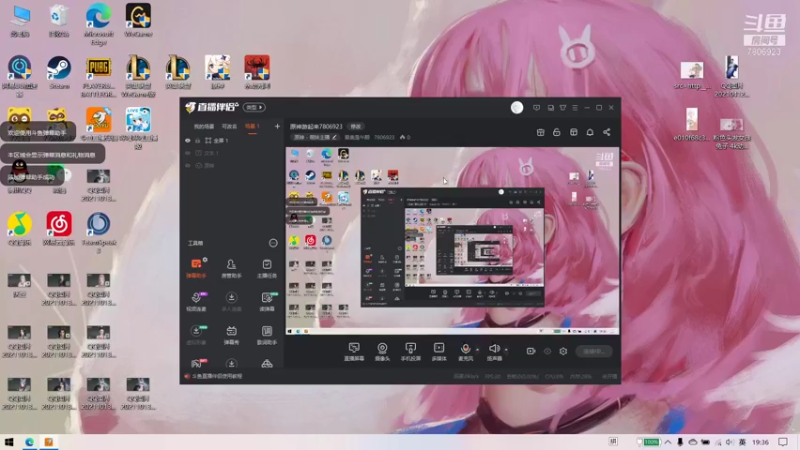Toggle the preview eye icon beside the stream button

click(x=547, y=351)
